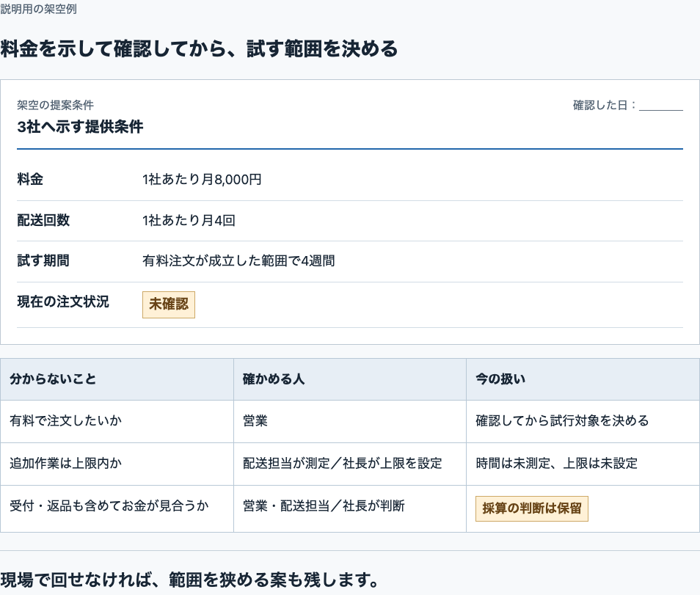Click the '現在の注文状況' row label
The width and height of the screenshot is (700, 595).
pyautogui.click(x=63, y=302)
